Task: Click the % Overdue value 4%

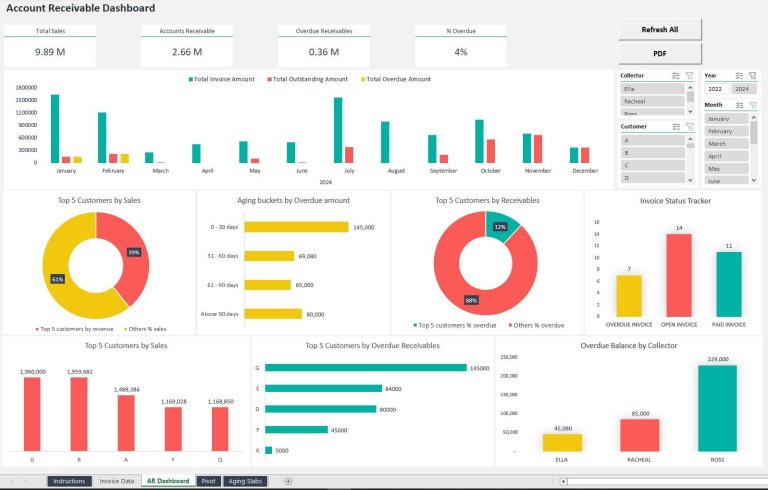Action: [461, 52]
